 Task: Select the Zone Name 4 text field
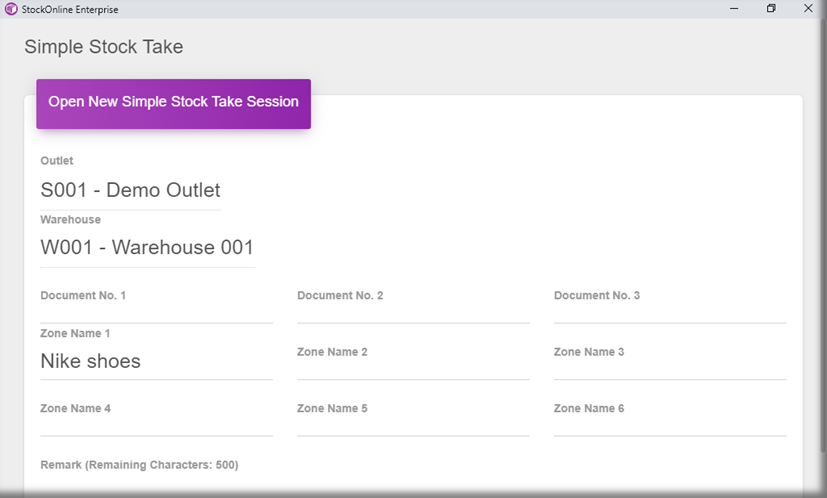point(156,425)
